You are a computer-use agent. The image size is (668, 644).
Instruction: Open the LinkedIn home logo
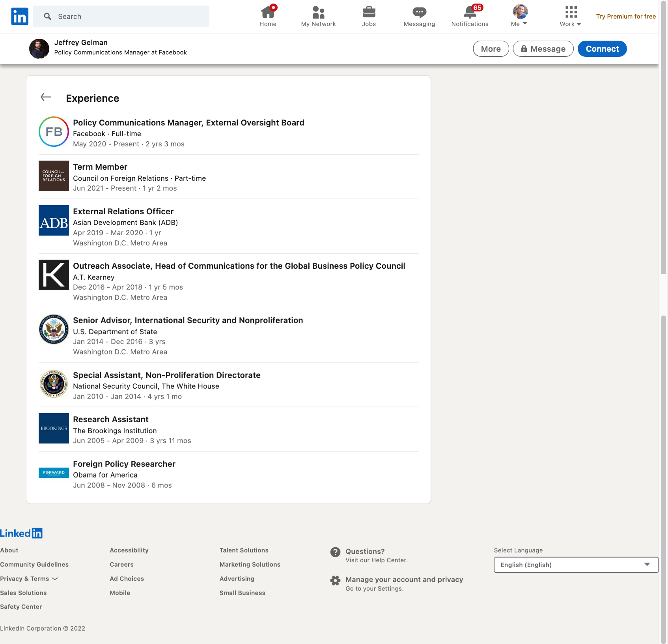click(x=20, y=16)
